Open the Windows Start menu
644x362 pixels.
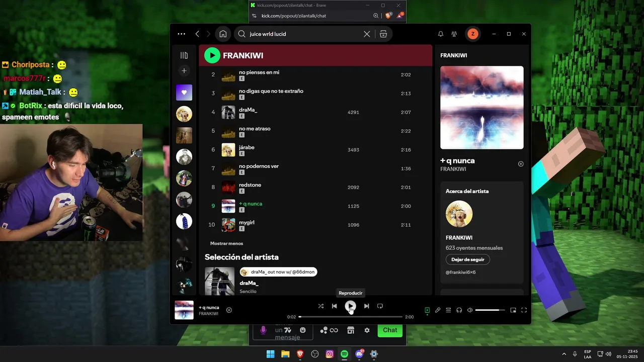click(x=270, y=354)
